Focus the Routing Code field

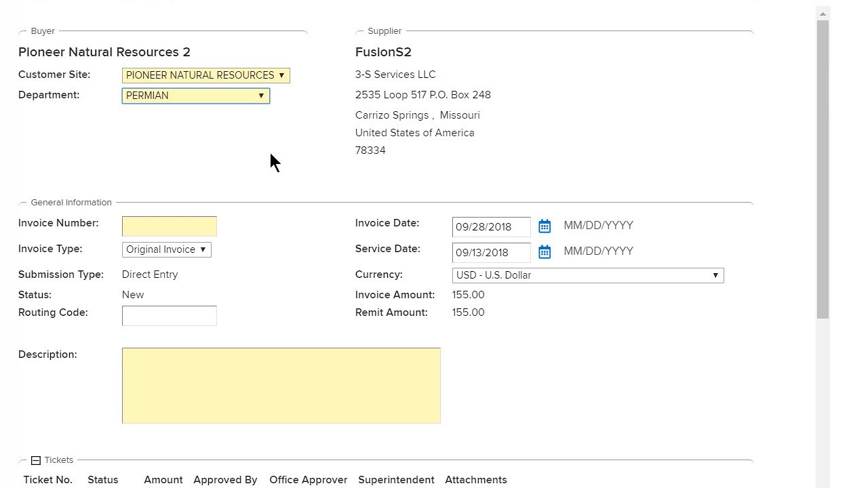pos(170,316)
